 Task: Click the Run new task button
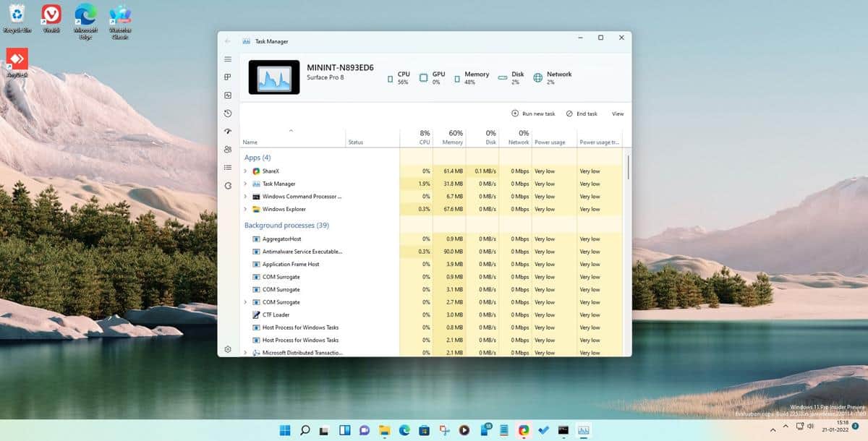tap(534, 114)
